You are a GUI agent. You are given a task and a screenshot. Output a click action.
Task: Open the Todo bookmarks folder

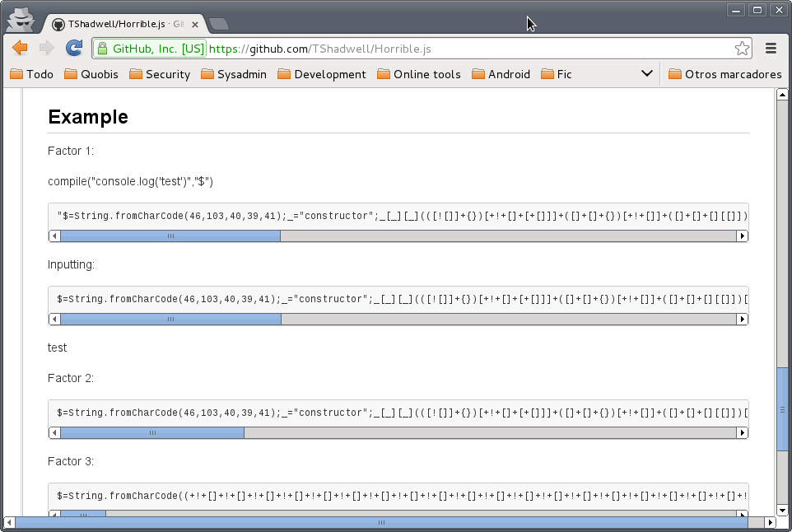(x=31, y=74)
